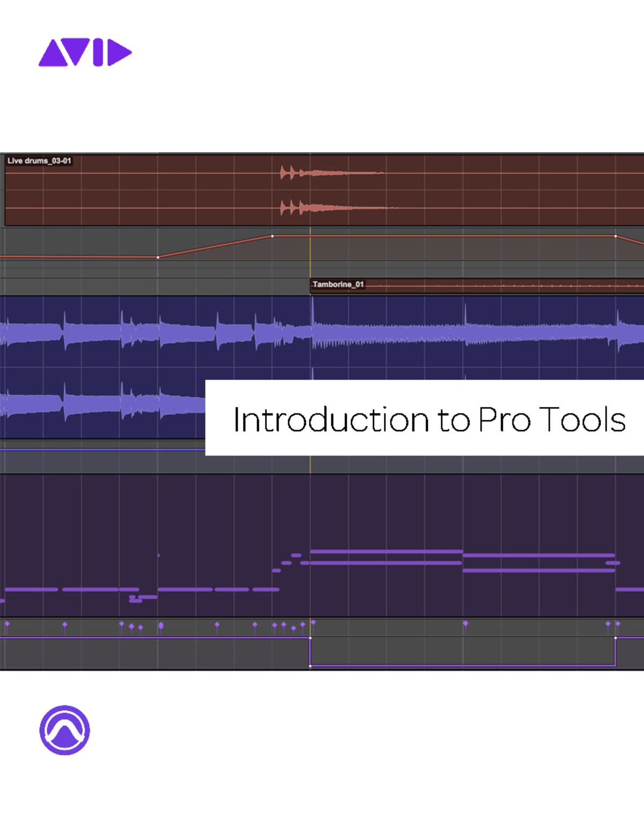Screen dimensions: 644x834
Task: Select the Live drums_03-01 clip name label
Action: coord(40,160)
